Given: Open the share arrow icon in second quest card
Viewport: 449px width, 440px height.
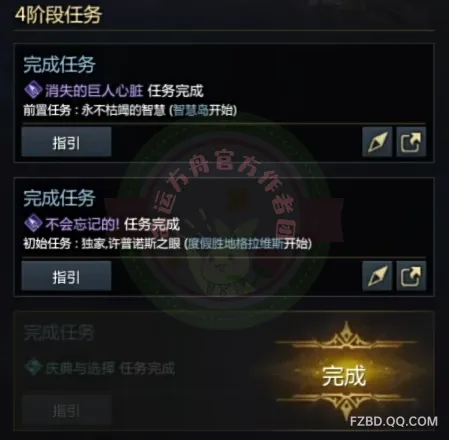Looking at the screenshot, I should (x=411, y=276).
